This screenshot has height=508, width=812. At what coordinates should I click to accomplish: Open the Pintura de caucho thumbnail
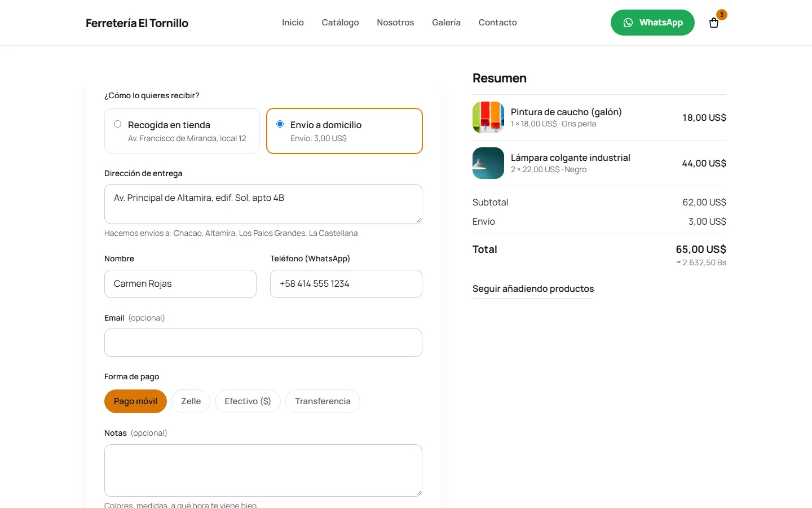click(488, 117)
